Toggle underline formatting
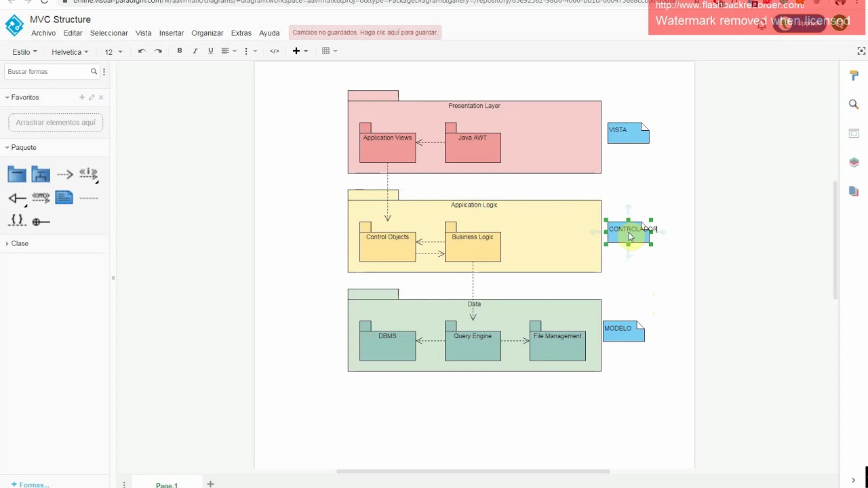This screenshot has height=488, width=868. 211,51
